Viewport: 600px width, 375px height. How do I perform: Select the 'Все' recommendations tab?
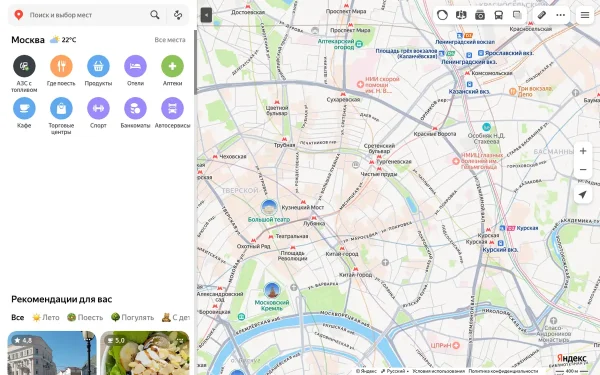[x=18, y=317]
